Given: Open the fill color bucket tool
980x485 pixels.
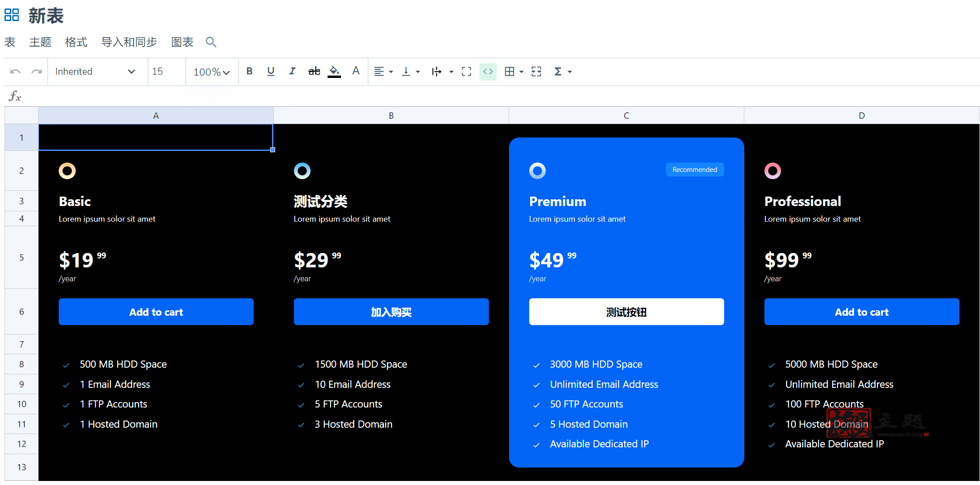Looking at the screenshot, I should [x=334, y=71].
